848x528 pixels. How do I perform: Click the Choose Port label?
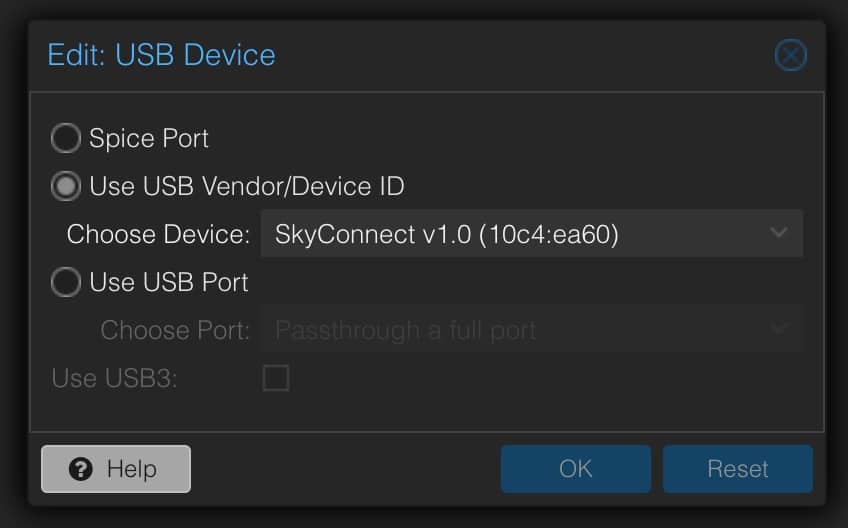point(175,331)
